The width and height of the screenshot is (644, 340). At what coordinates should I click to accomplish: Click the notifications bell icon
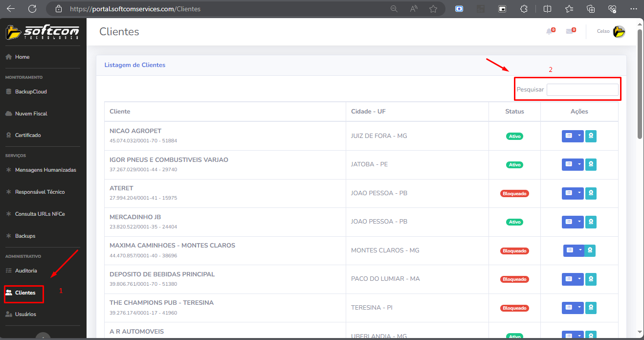pos(550,32)
